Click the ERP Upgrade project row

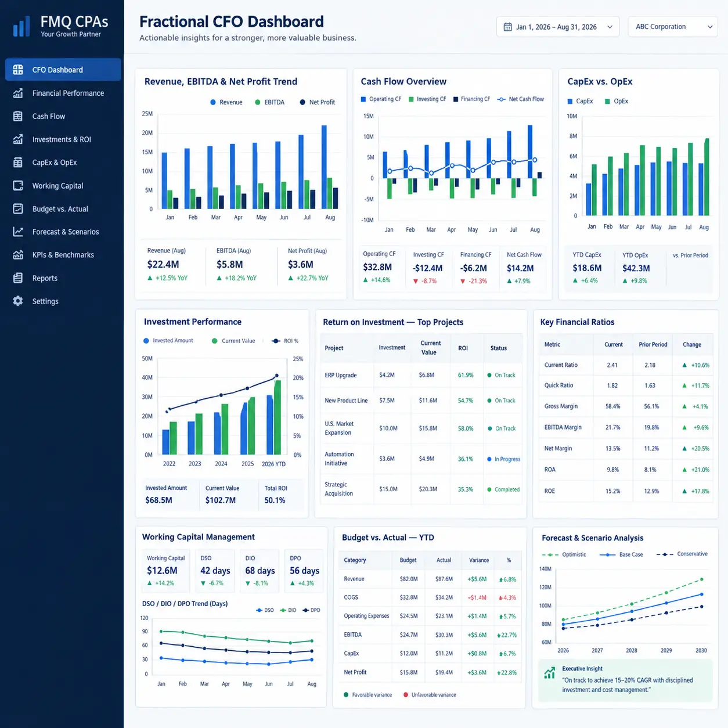421,375
